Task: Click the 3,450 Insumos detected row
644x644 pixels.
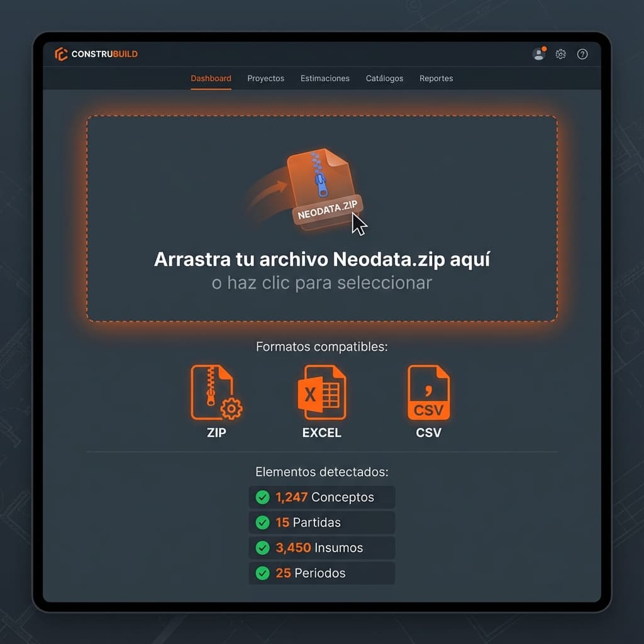Action: 321,547
